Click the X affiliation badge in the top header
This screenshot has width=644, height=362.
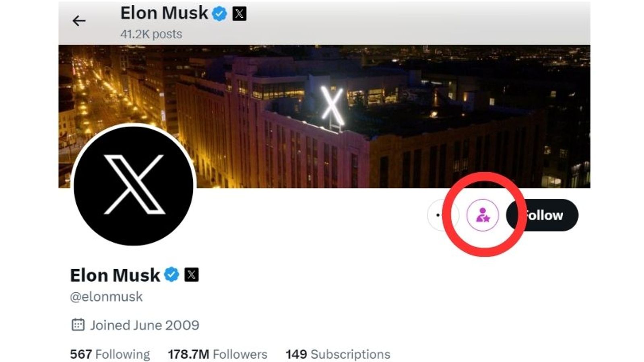pyautogui.click(x=238, y=12)
